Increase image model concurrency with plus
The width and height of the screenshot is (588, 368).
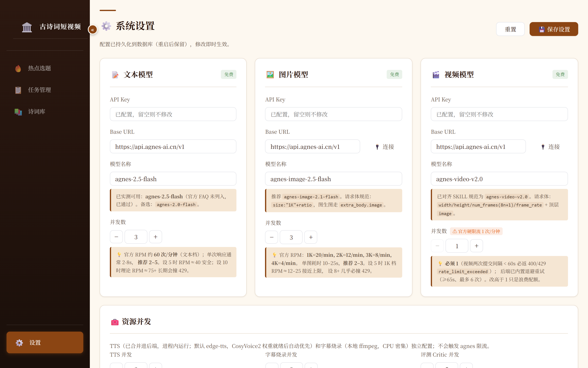click(311, 237)
